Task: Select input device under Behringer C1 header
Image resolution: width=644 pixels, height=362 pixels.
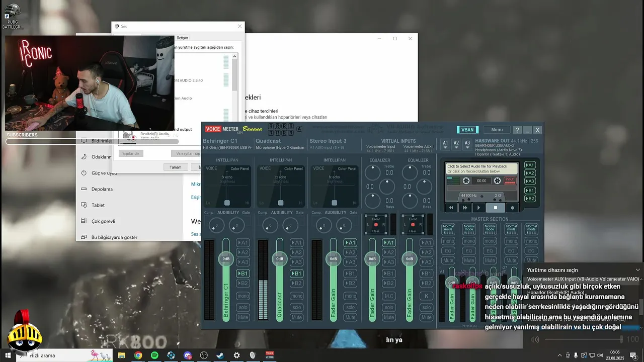Action: click(227, 147)
